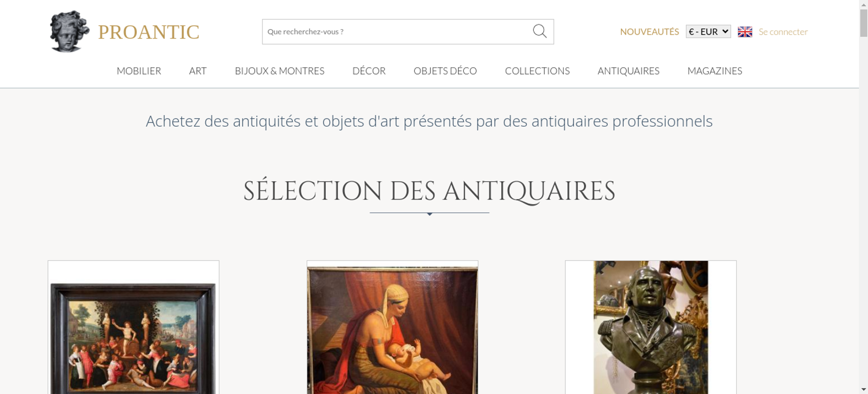Open the DÉCOR menu

click(369, 71)
